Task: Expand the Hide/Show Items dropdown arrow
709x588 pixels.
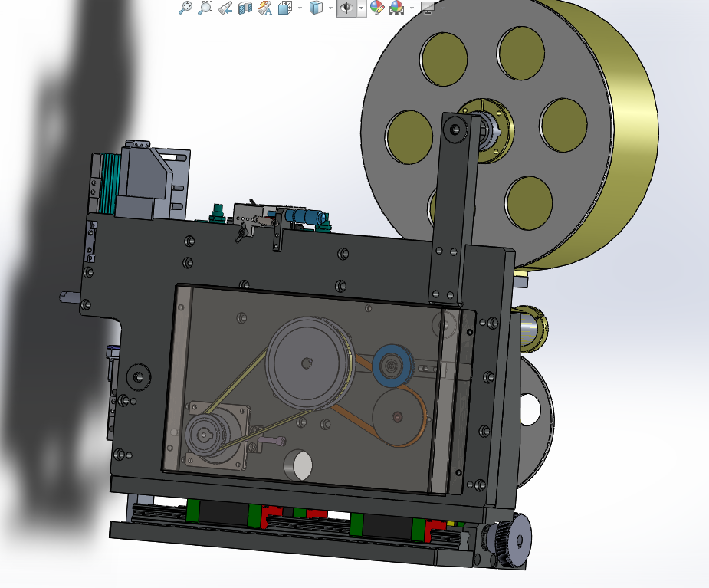Action: tap(361, 8)
